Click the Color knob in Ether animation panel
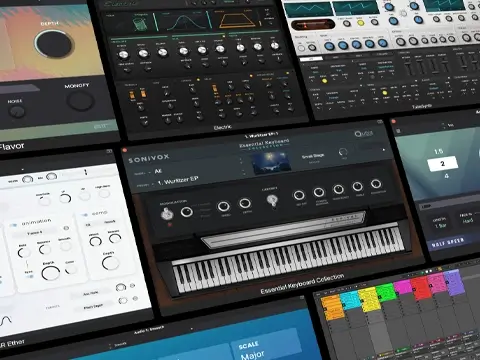Viewport: 480px width, 360px height. (x=70, y=269)
